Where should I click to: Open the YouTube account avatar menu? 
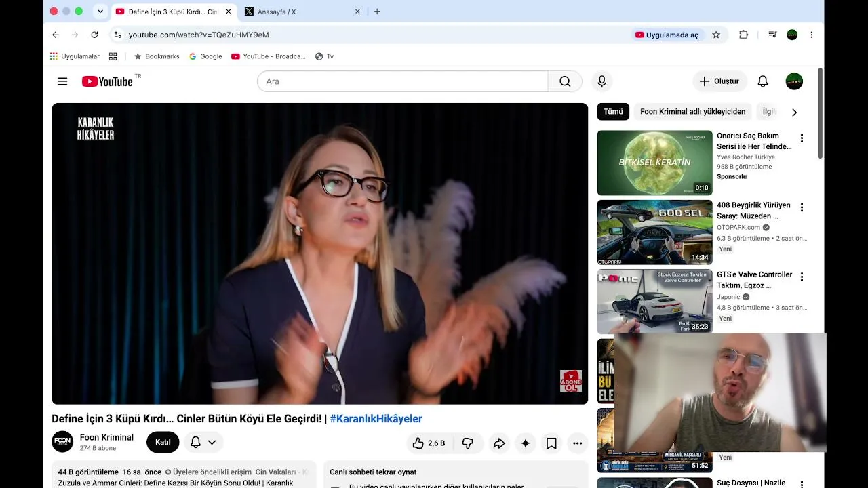[x=794, y=81]
